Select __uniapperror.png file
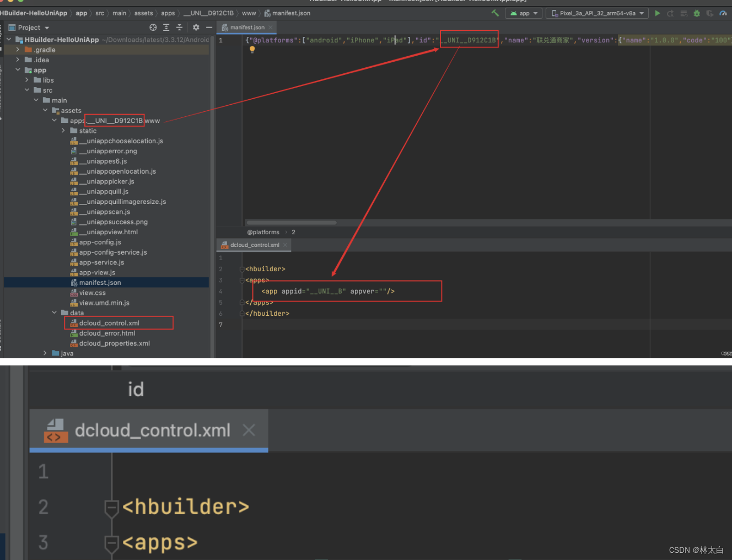The height and width of the screenshot is (560, 732). [x=107, y=151]
